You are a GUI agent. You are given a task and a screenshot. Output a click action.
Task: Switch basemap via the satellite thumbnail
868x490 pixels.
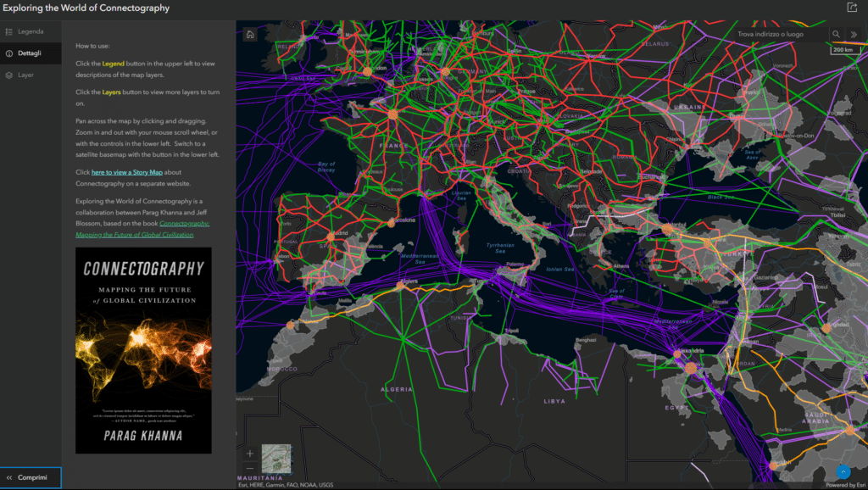276,458
